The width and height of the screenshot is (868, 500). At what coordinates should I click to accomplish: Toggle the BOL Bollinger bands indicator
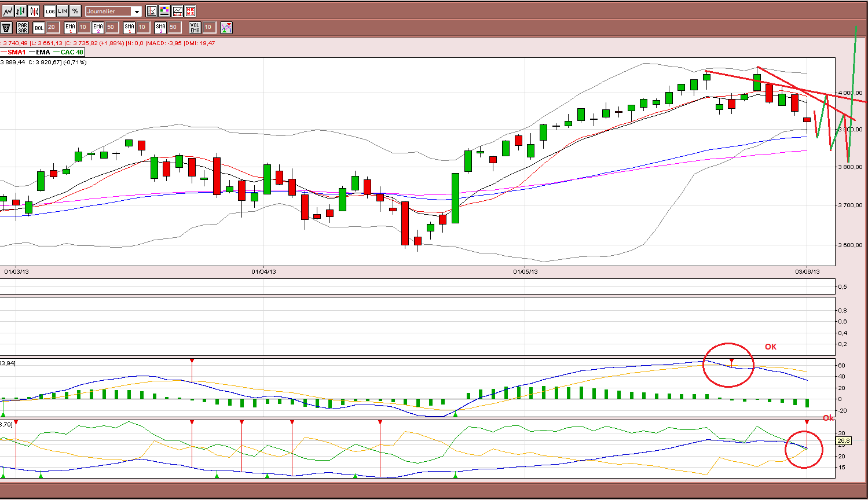(x=39, y=27)
